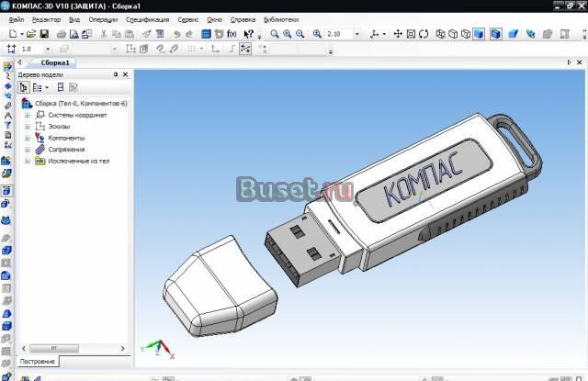The image size is (588, 381).
Task: Click the Zoom in magnifier icon
Action: pyautogui.click(x=288, y=34)
